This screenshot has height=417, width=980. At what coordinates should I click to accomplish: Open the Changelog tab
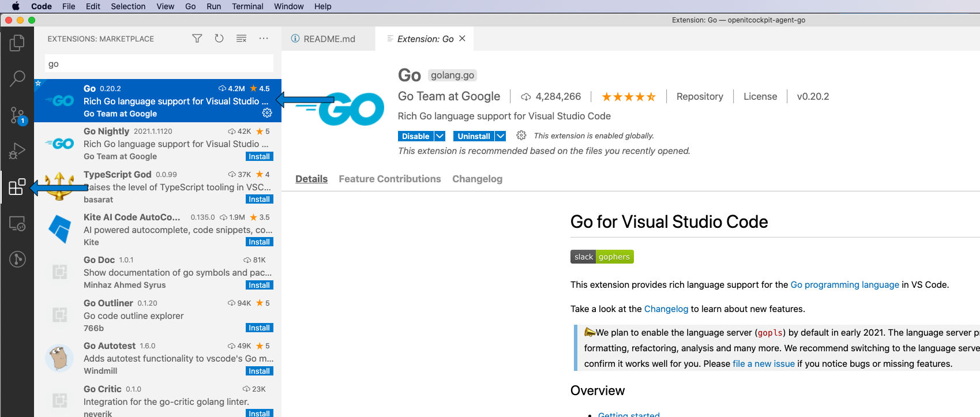pyautogui.click(x=477, y=179)
